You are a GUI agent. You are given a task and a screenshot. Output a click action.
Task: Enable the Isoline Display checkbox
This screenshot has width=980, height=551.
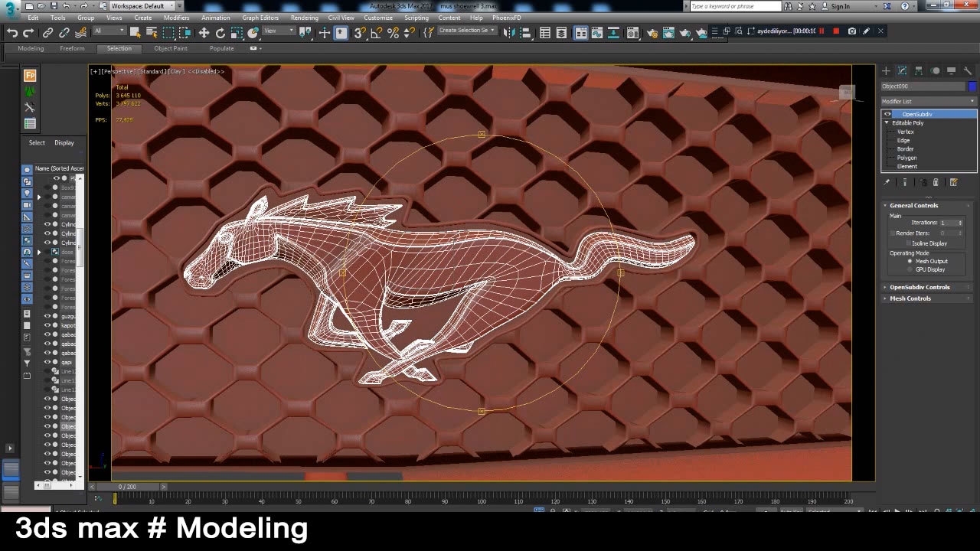908,243
